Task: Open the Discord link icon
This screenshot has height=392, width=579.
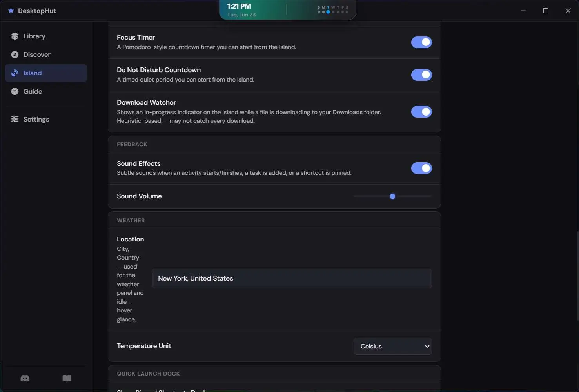Action: 25,378
